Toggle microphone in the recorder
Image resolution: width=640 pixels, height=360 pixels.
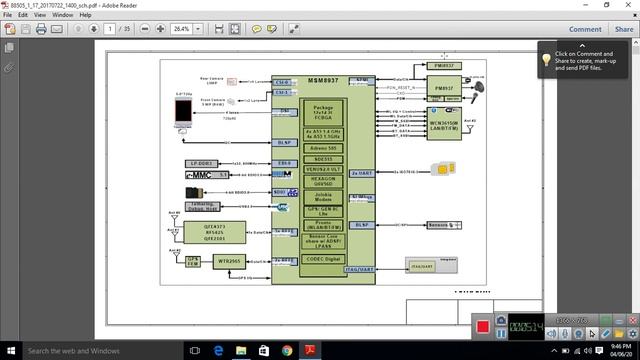coord(564,334)
